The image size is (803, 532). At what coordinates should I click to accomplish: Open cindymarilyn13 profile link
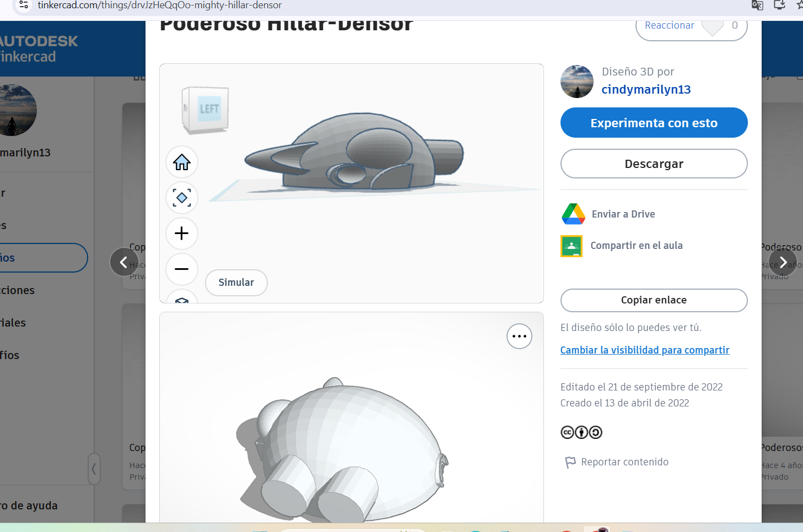646,89
